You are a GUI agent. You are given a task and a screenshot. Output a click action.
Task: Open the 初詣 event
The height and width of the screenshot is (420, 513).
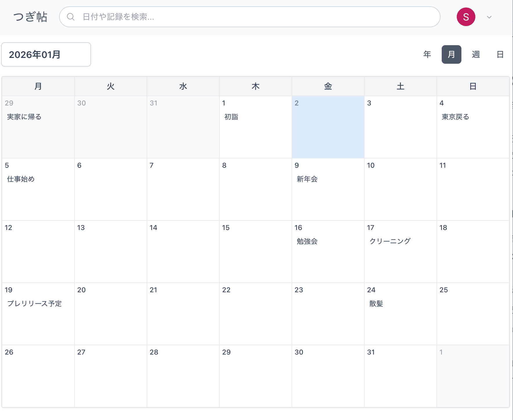pyautogui.click(x=231, y=117)
